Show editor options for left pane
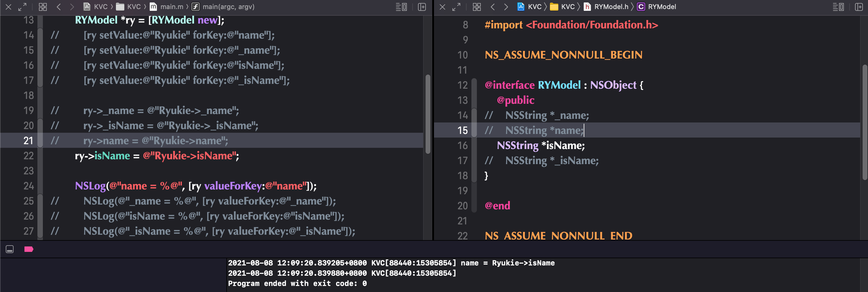Screen dimensions: 868x292 [401, 7]
